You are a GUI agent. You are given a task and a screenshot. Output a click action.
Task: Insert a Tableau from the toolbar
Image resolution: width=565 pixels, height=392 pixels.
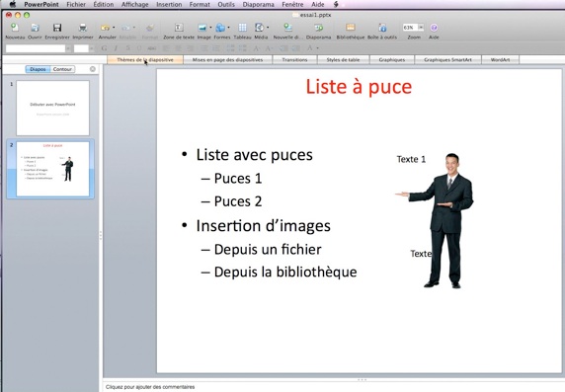point(243,28)
